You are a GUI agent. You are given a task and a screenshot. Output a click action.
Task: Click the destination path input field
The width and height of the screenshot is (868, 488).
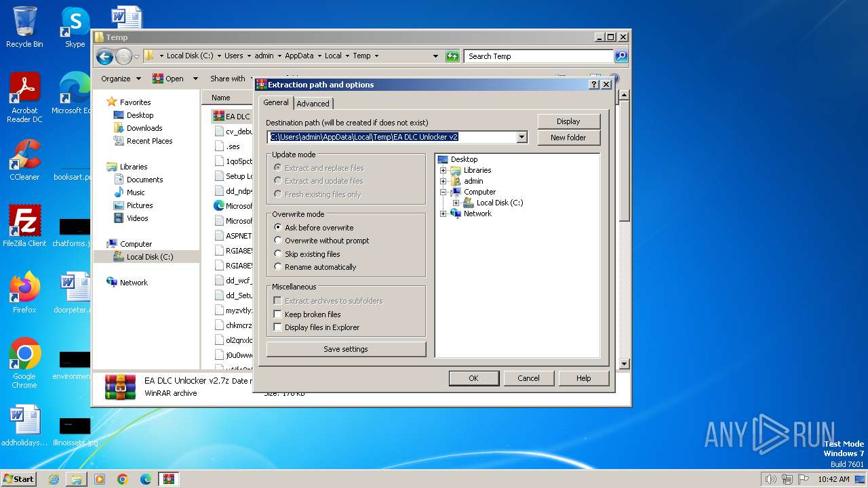point(392,137)
